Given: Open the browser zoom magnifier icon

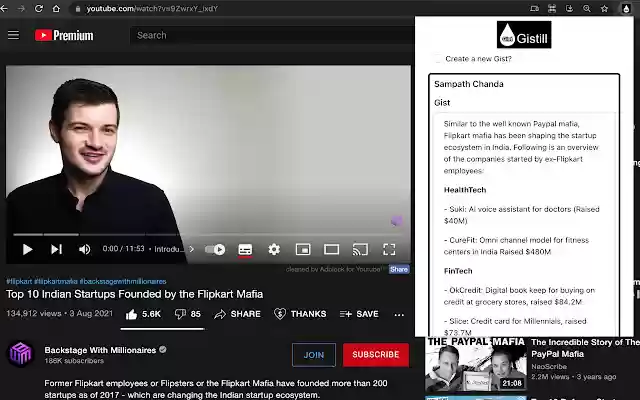Looking at the screenshot, I should [x=587, y=9].
